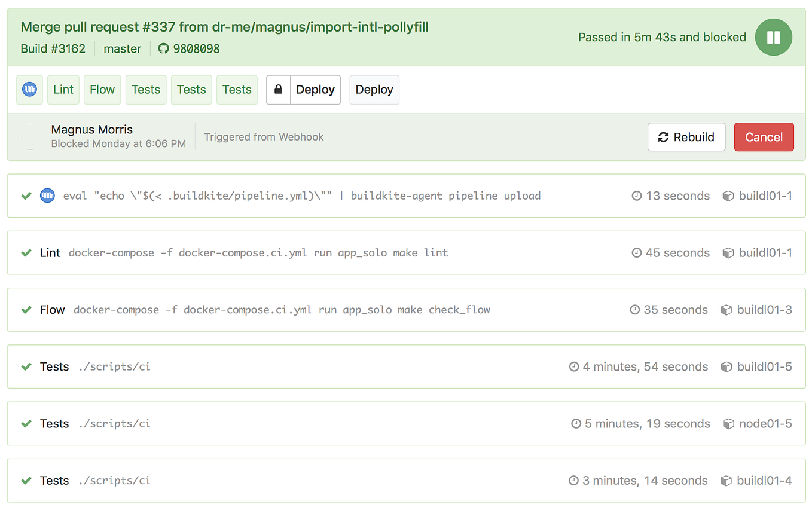Click the green checkmark on the Flow job

(x=26, y=310)
